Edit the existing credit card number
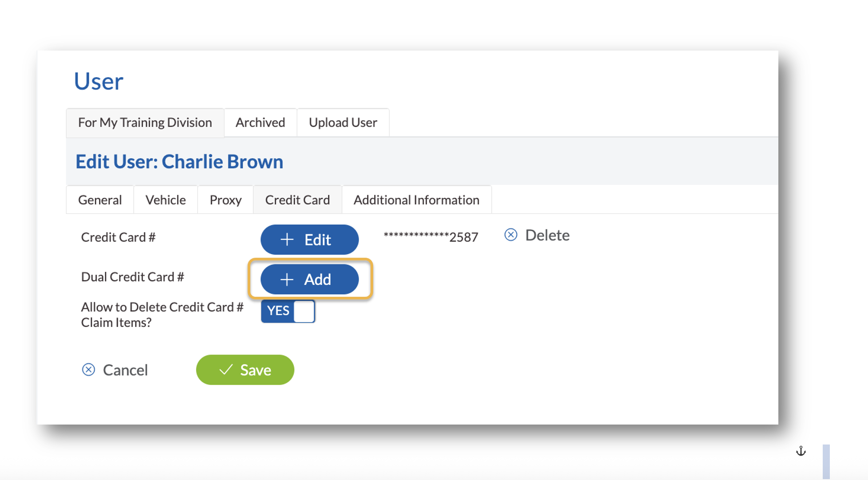Screen dimensions: 868x480 pos(309,239)
